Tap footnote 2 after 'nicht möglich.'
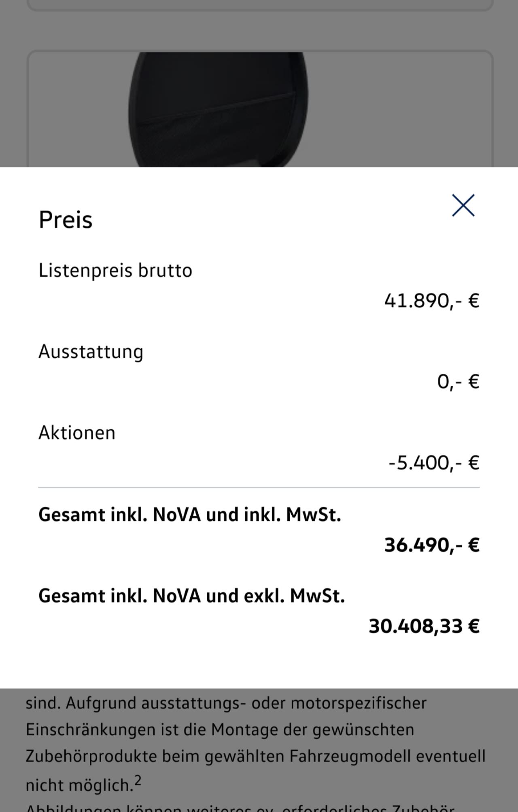 (x=138, y=780)
